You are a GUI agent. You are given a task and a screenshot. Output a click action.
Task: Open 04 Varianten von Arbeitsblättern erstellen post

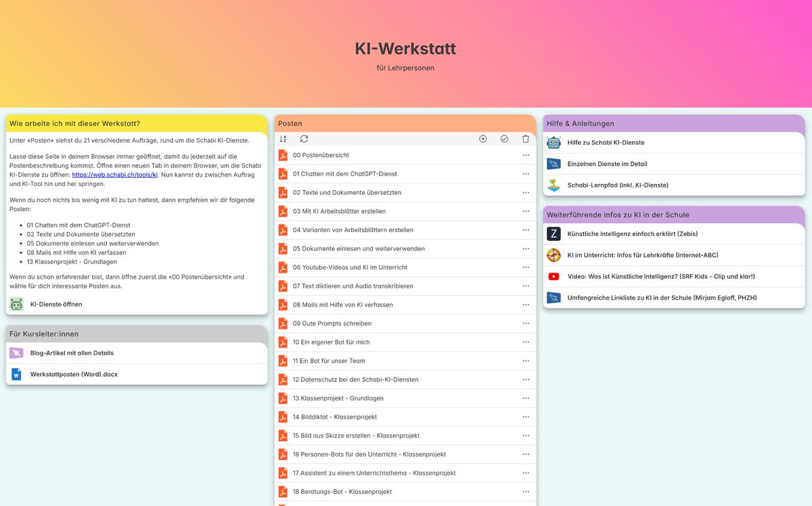tap(353, 230)
